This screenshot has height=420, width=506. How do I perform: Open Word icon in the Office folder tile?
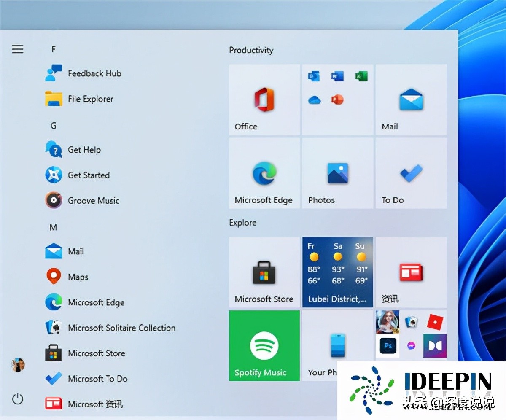tap(337, 76)
